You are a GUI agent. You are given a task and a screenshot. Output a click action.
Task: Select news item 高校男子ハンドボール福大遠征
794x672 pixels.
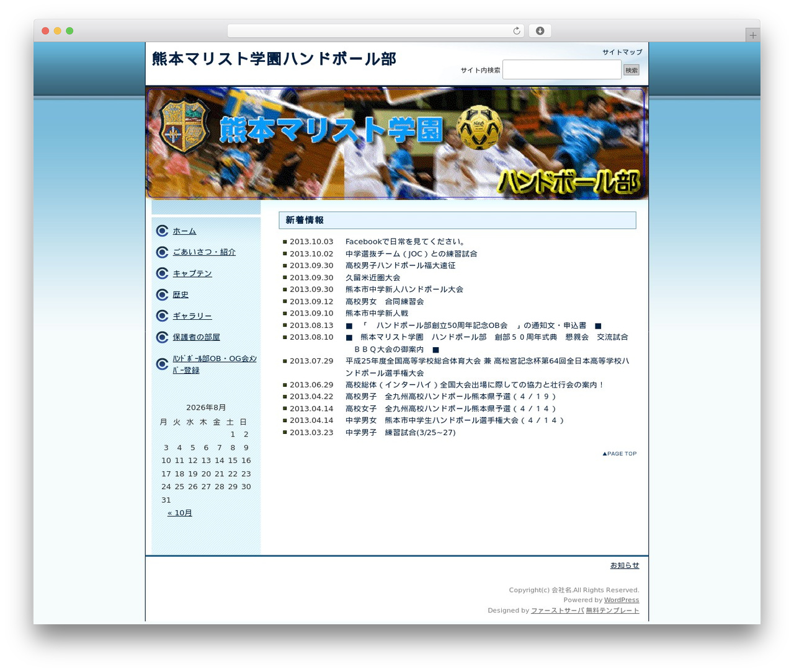401,265
